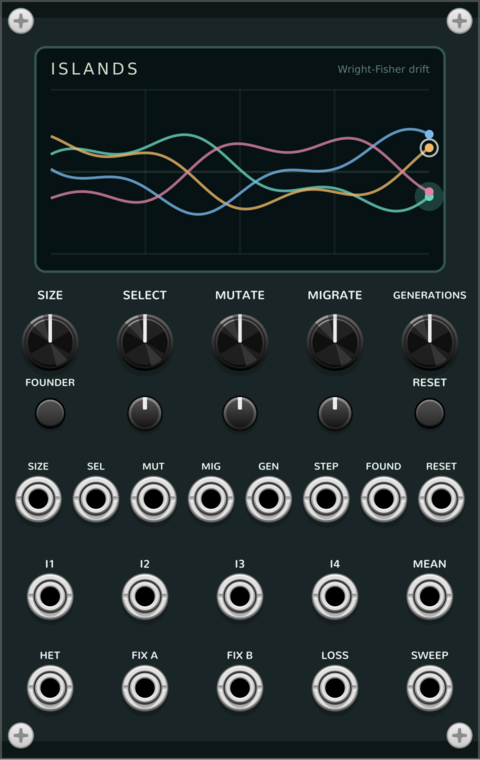Click the FIX A output jack
This screenshot has height=760, width=480.
click(145, 688)
